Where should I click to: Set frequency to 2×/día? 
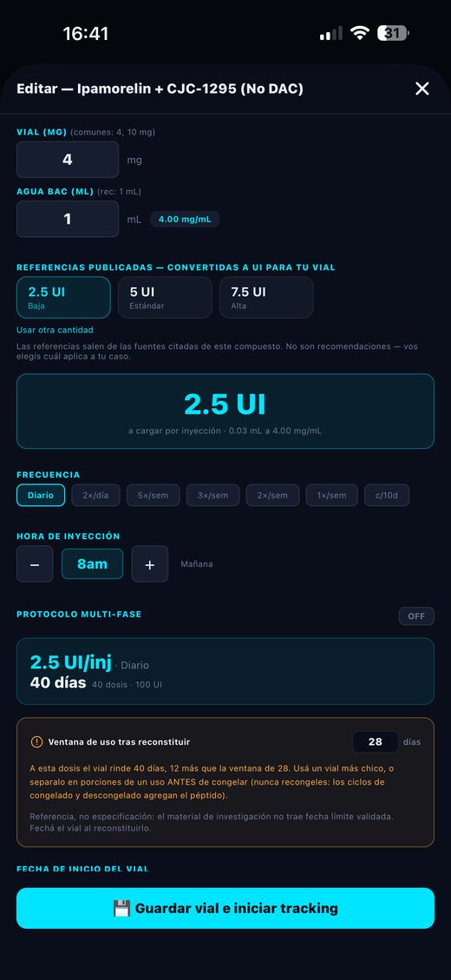[95, 495]
